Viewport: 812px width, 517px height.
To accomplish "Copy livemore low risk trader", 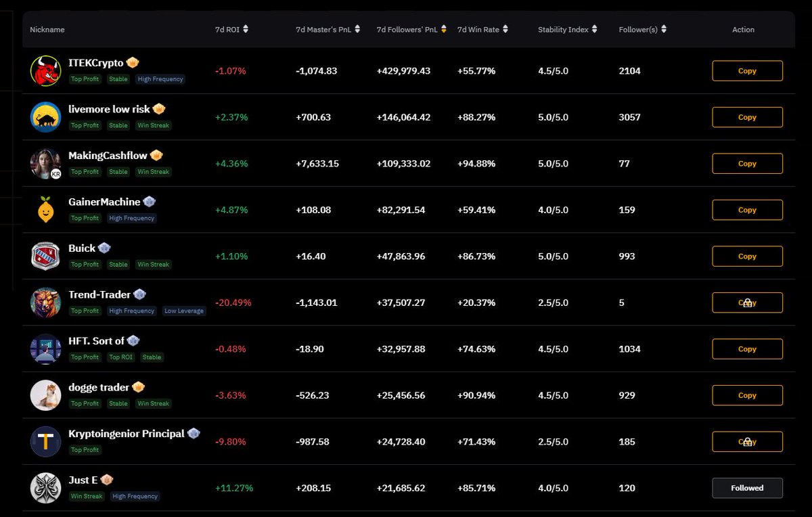I will coord(747,117).
